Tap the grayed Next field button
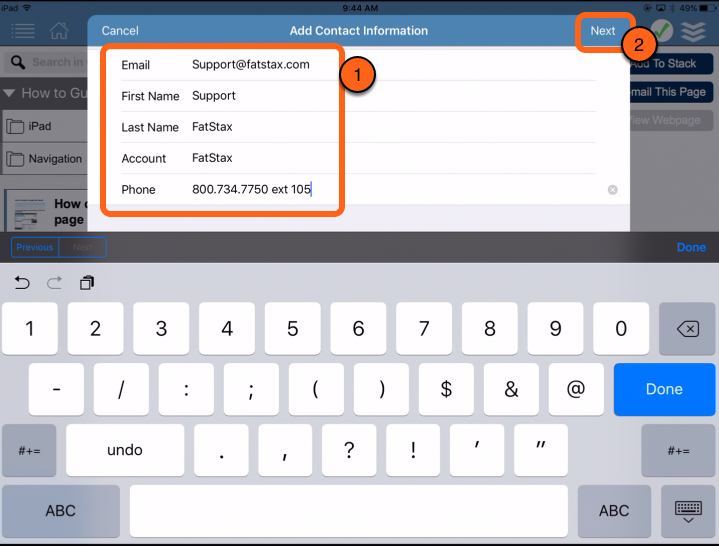This screenshot has width=719, height=546. tap(83, 247)
